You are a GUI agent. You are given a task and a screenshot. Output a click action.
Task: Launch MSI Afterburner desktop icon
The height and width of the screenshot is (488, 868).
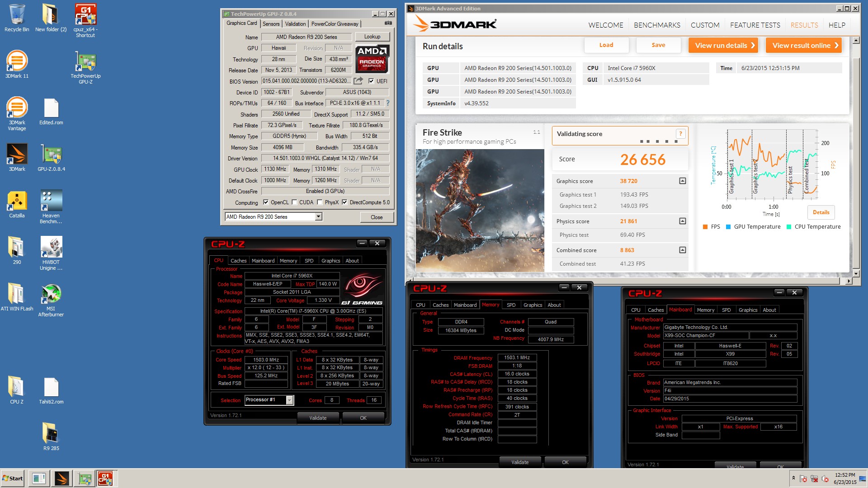pos(51,300)
